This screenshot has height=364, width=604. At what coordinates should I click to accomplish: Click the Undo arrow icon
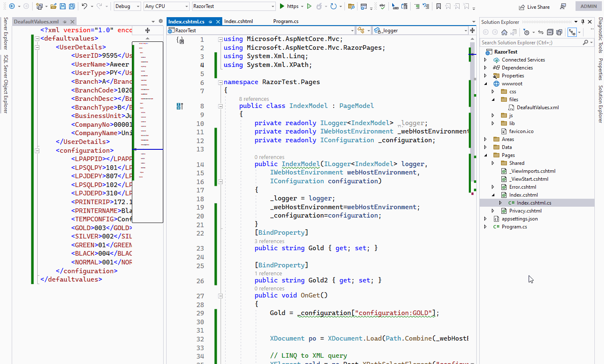point(85,6)
